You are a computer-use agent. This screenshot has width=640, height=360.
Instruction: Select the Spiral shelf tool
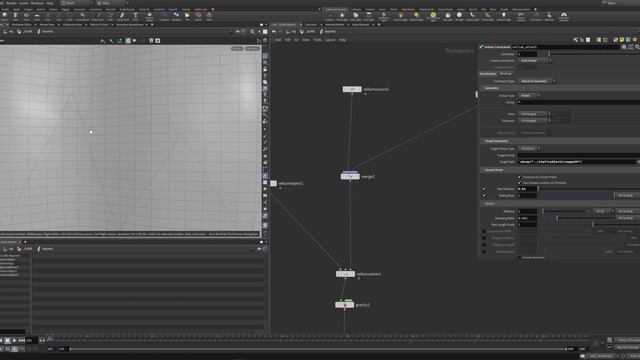point(198,16)
